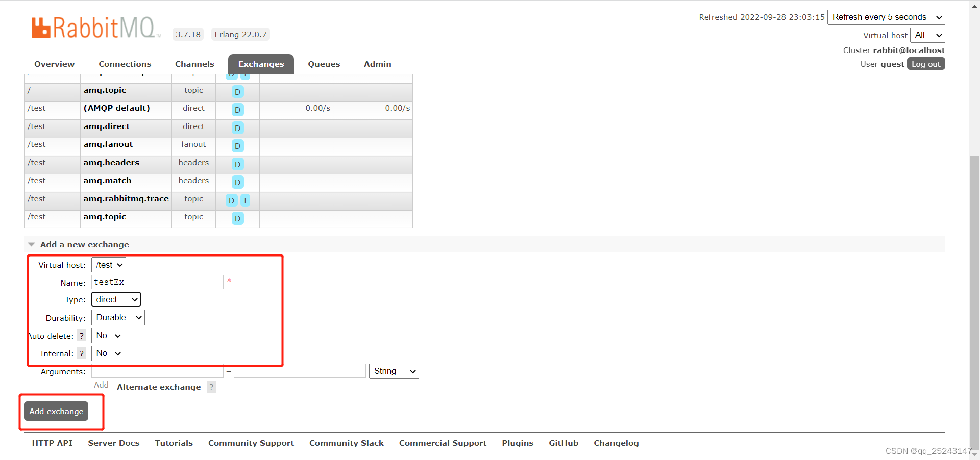
Task: Open the /test amq.headers exchange
Action: (111, 163)
